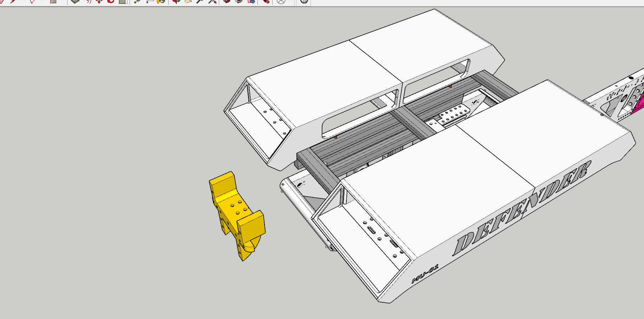Select the red Rotate tool

point(111,1)
